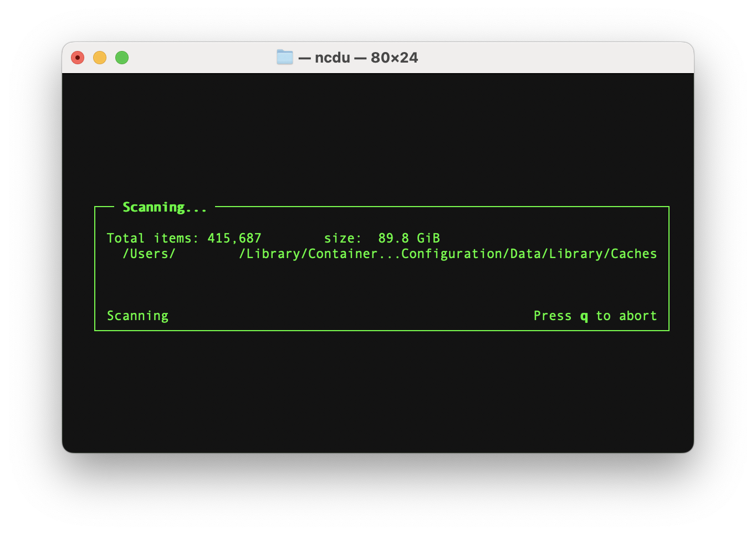Click the "/Users/" path segment
The image size is (756, 535).
coord(149,254)
